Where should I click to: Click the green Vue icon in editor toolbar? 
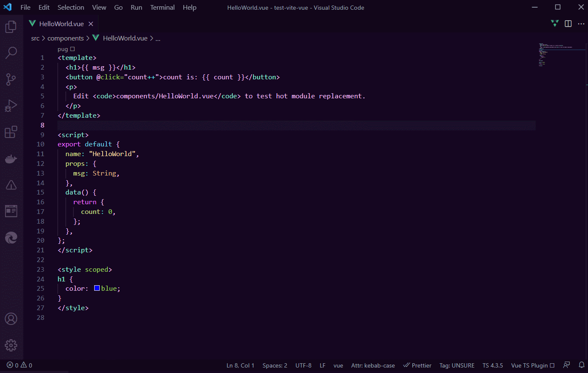[x=555, y=24]
